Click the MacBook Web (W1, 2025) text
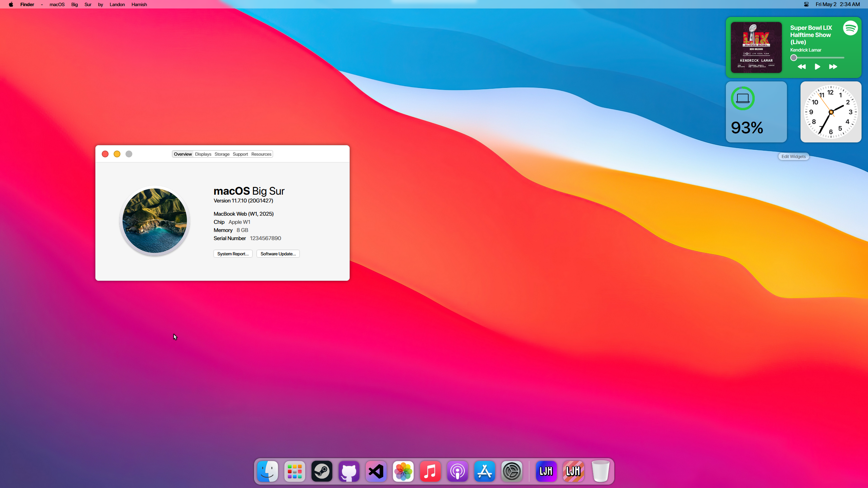The image size is (868, 488). (x=244, y=214)
